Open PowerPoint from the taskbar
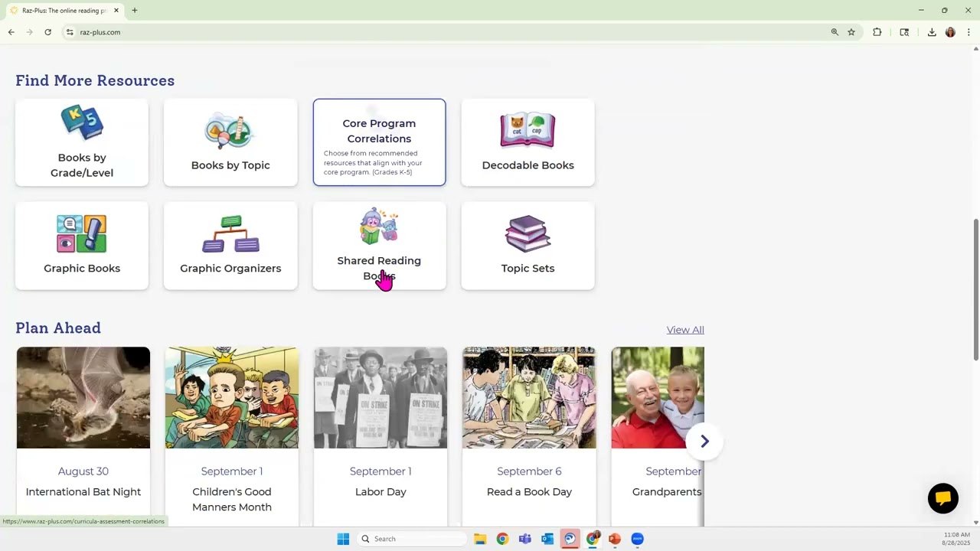 (615, 539)
